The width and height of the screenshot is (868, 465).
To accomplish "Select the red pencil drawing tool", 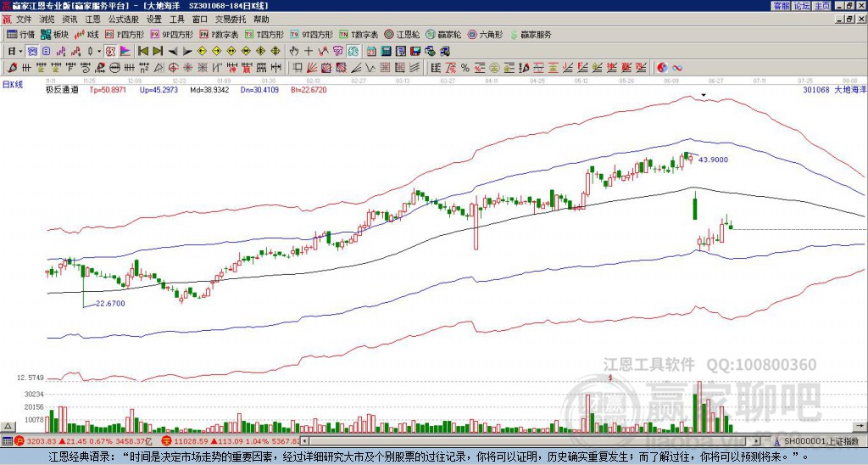I will [12, 68].
